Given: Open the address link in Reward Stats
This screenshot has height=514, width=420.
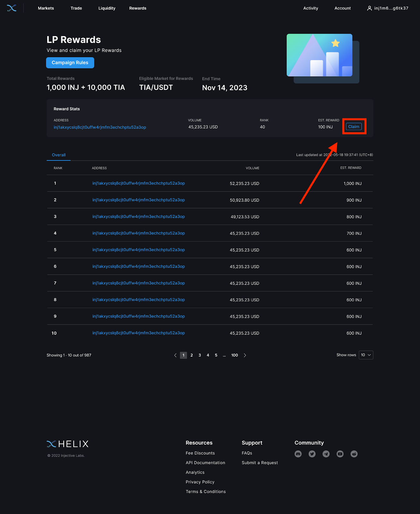Looking at the screenshot, I should point(100,127).
